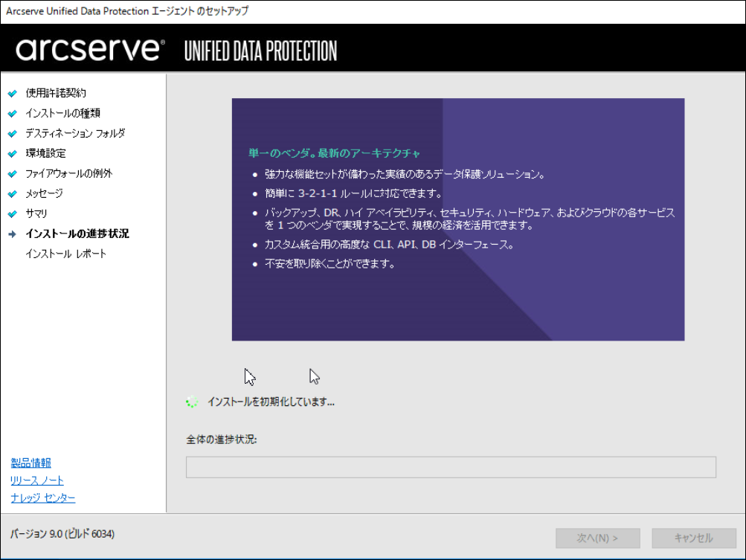This screenshot has height=560, width=746.
Task: Open the ナレッジ センター link
Action: click(x=43, y=498)
